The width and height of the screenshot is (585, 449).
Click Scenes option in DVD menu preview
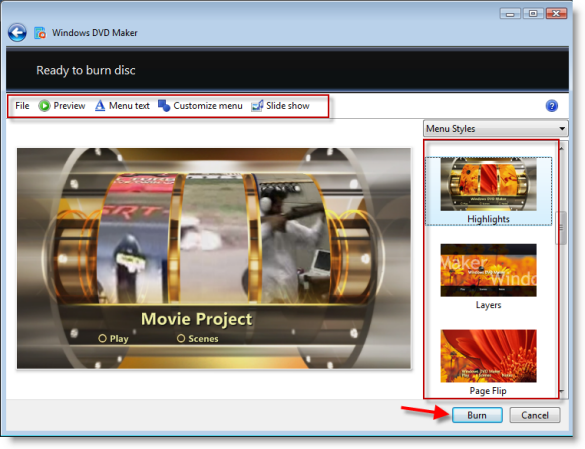pyautogui.click(x=198, y=339)
